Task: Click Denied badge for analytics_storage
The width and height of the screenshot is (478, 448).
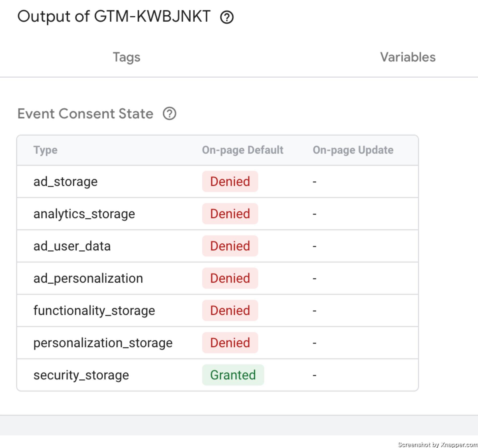Action: point(230,214)
